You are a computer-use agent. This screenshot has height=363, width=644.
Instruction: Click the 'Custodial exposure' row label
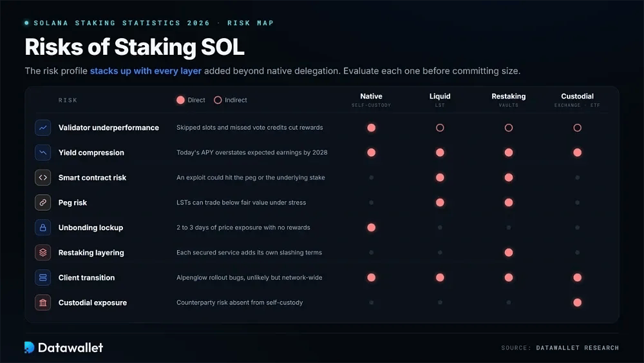tap(92, 302)
